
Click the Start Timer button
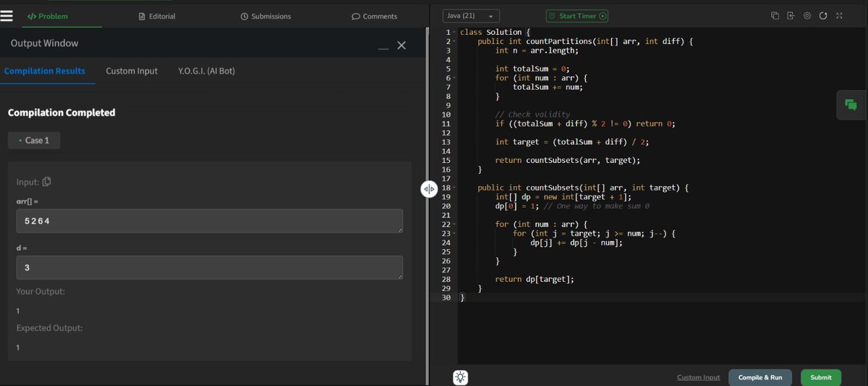point(577,16)
